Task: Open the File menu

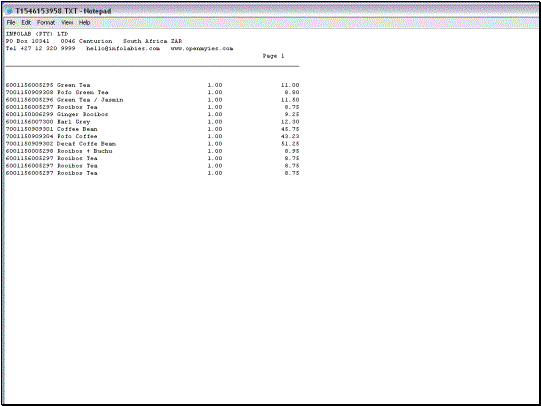Action: pyautogui.click(x=11, y=22)
